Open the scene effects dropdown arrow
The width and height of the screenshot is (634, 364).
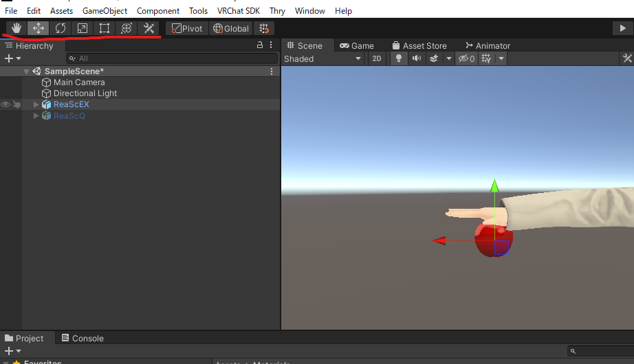pyautogui.click(x=449, y=59)
